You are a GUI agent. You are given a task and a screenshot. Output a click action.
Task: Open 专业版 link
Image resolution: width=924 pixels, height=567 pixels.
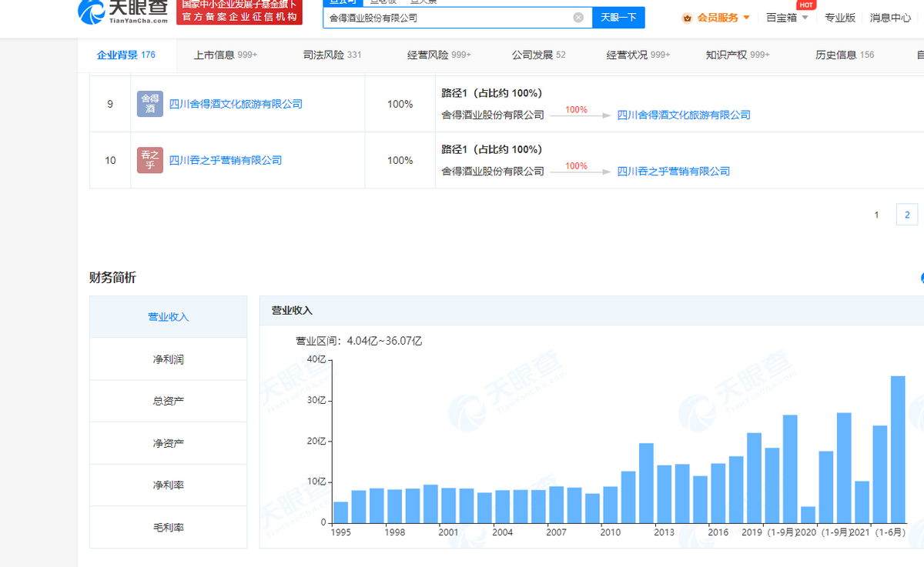pyautogui.click(x=840, y=18)
